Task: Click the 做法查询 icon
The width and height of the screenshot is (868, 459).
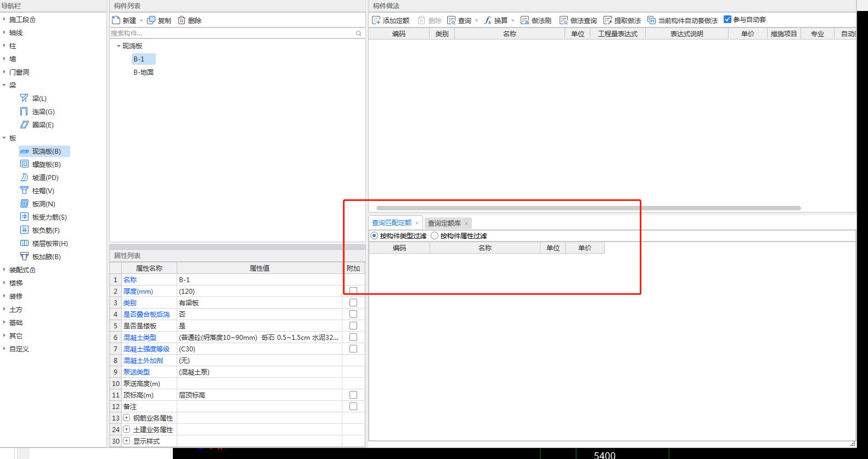Action: (563, 20)
